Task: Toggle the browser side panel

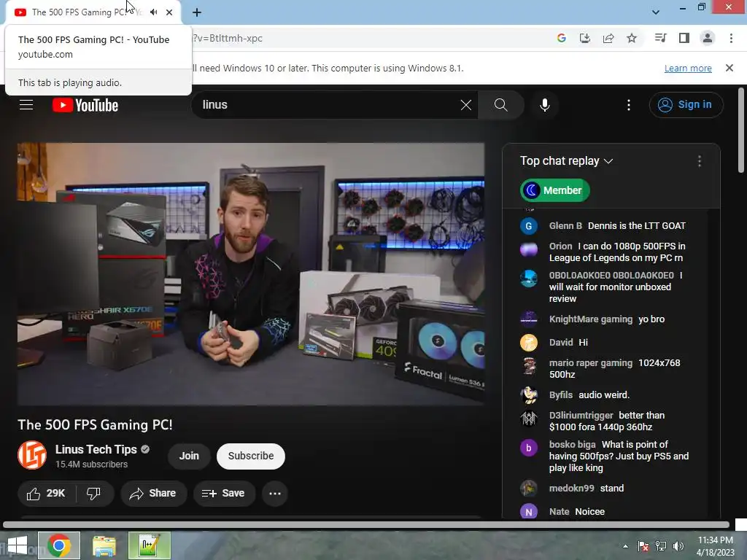Action: coord(684,38)
